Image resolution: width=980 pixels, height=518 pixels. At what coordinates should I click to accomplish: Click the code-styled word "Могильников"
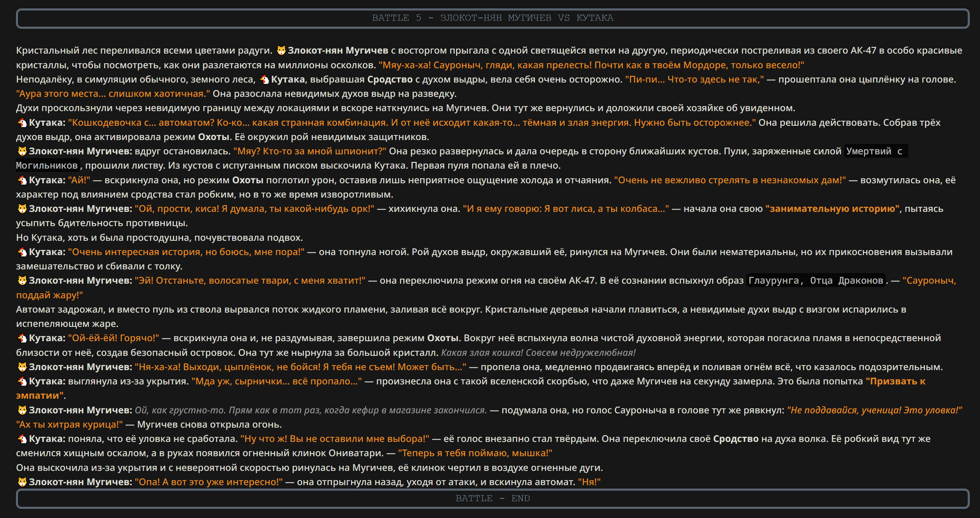coord(47,165)
